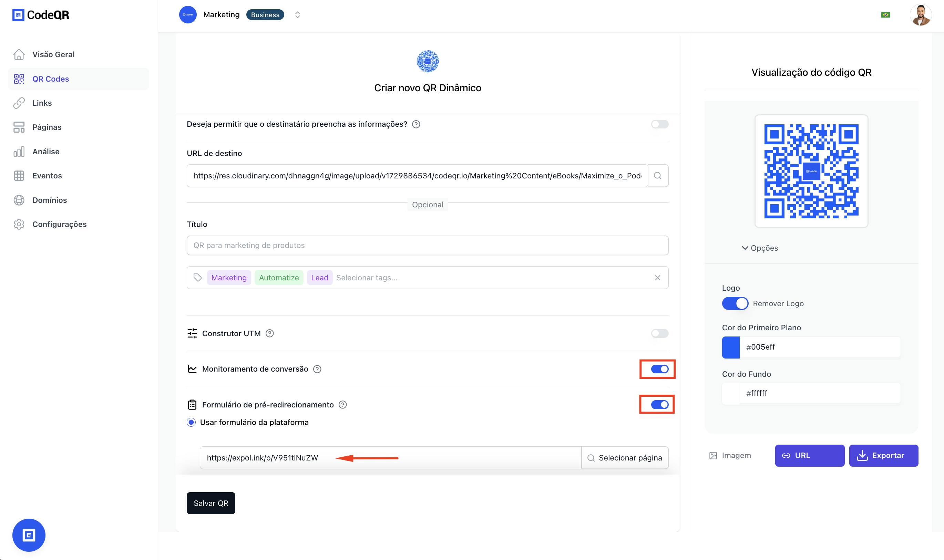
Task: Open the floating CodeQR chat button
Action: pyautogui.click(x=29, y=535)
